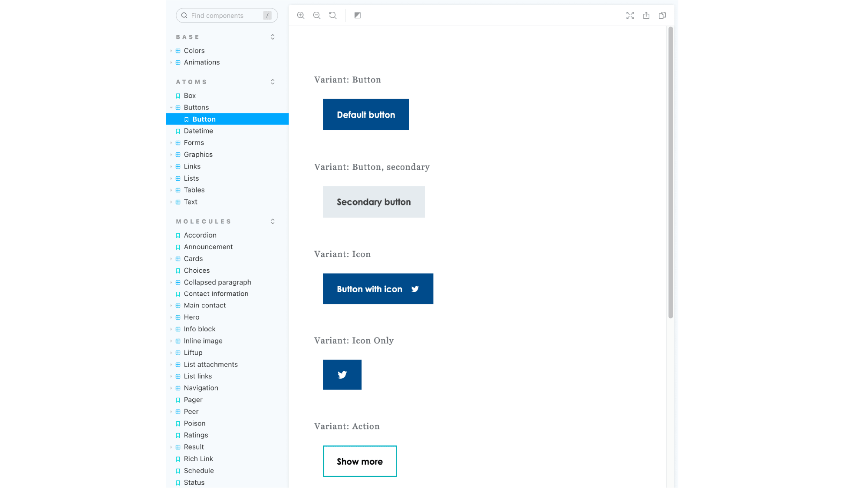Click the zoom out magnifier icon
This screenshot has height=489, width=868.
[317, 16]
